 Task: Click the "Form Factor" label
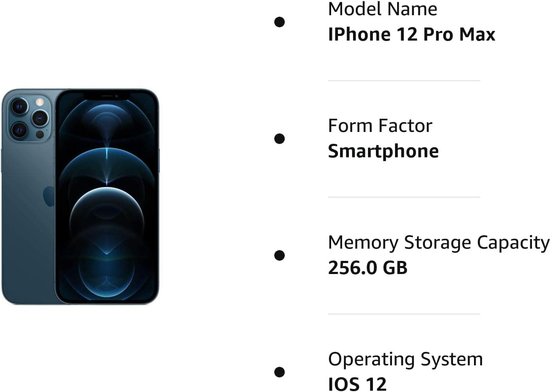coord(380,126)
